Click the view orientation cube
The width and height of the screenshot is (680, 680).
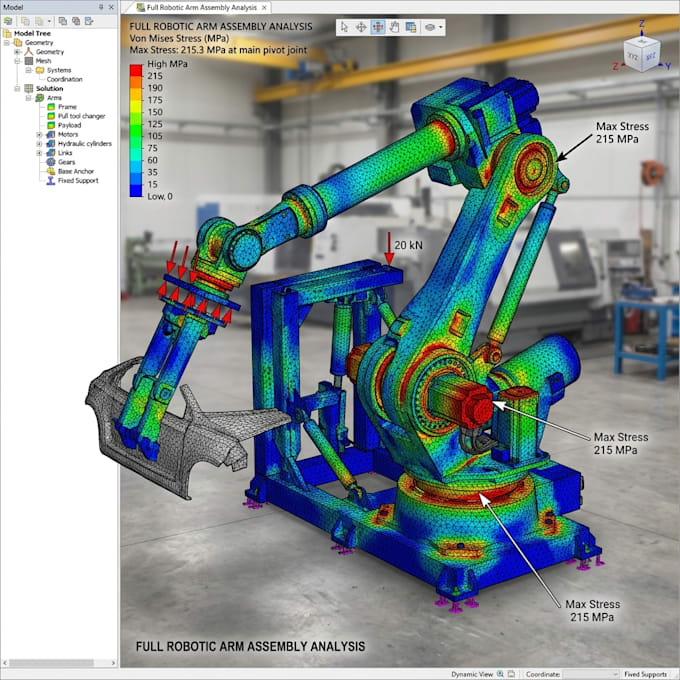point(642,55)
